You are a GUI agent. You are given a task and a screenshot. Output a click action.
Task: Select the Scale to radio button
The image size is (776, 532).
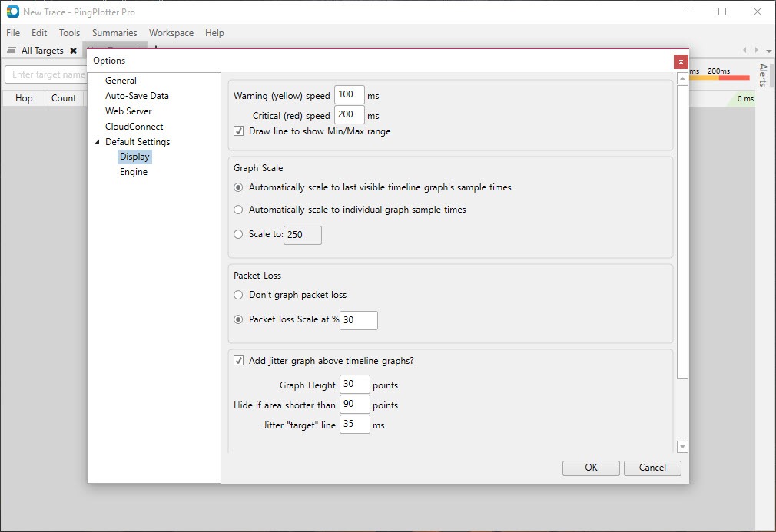(238, 234)
